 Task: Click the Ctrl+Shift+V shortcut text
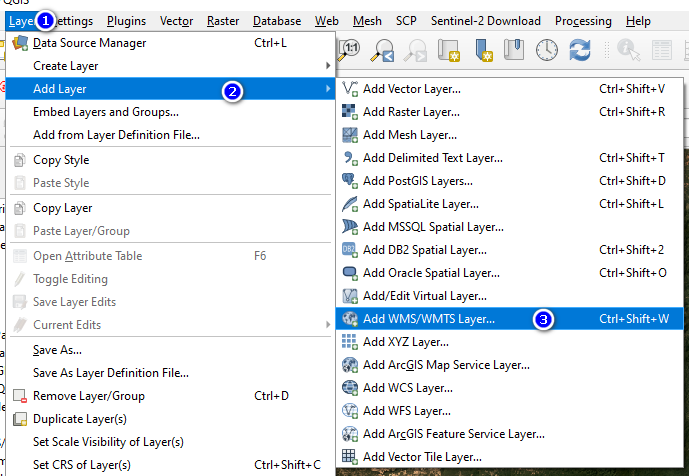coord(632,89)
